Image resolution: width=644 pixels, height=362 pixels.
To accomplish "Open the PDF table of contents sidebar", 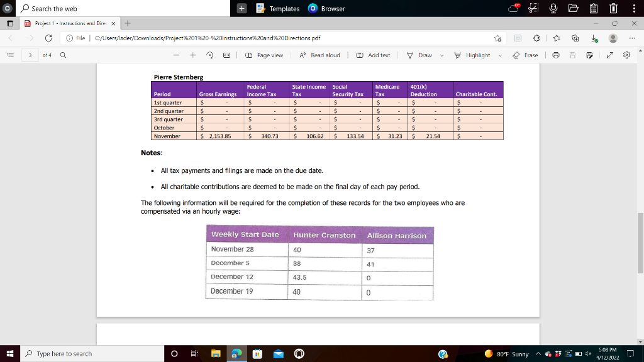I will click(x=11, y=55).
